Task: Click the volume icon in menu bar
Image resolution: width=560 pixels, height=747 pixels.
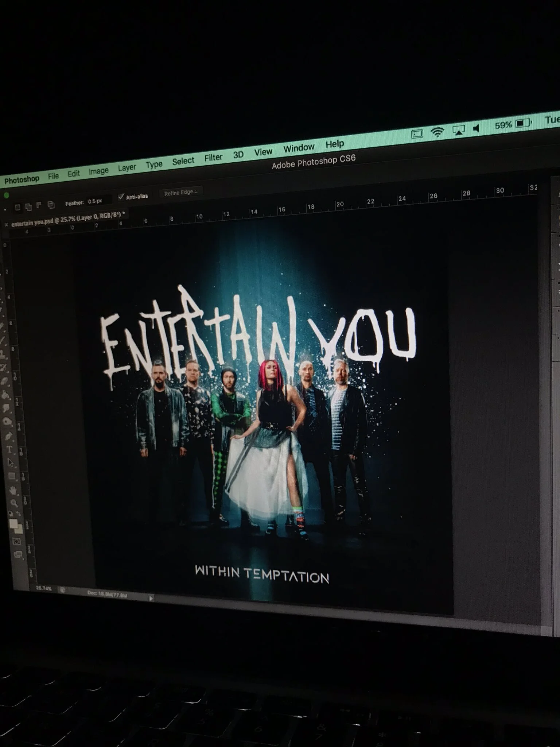Action: pos(476,129)
